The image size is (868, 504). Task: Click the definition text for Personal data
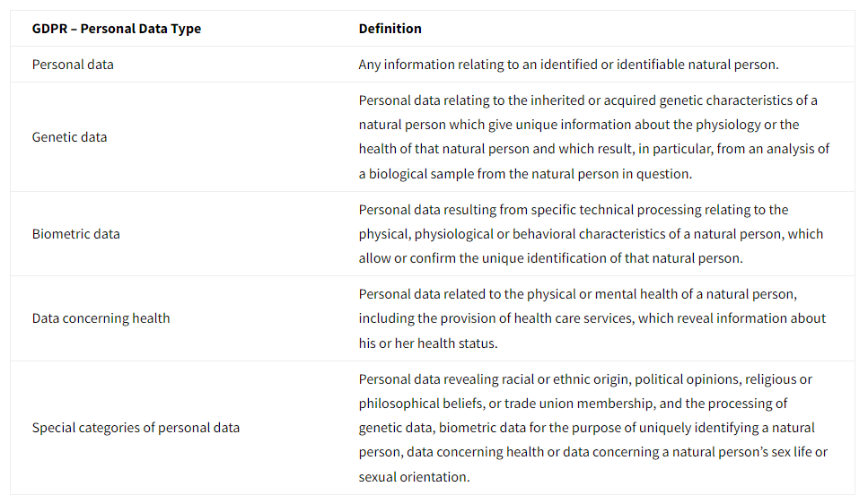point(568,65)
